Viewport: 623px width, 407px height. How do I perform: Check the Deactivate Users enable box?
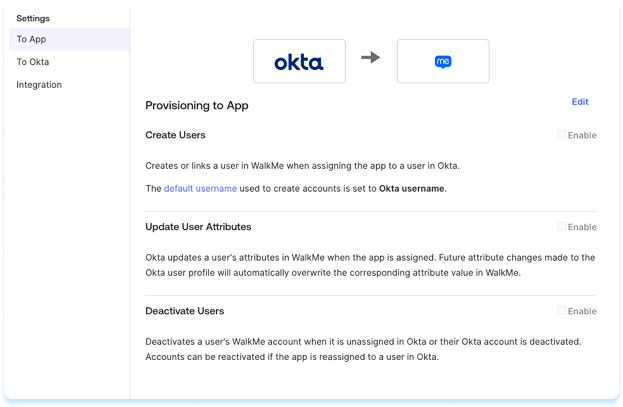tap(562, 311)
